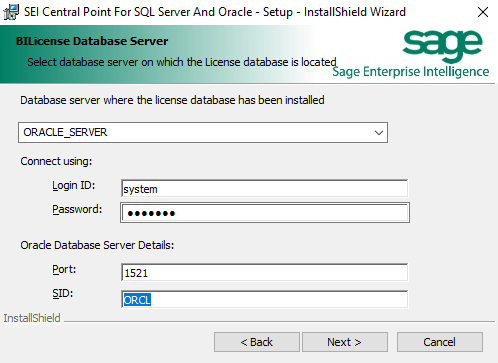The width and height of the screenshot is (498, 363).
Task: Click the BILicense Database Server heading
Action: pyautogui.click(x=92, y=41)
